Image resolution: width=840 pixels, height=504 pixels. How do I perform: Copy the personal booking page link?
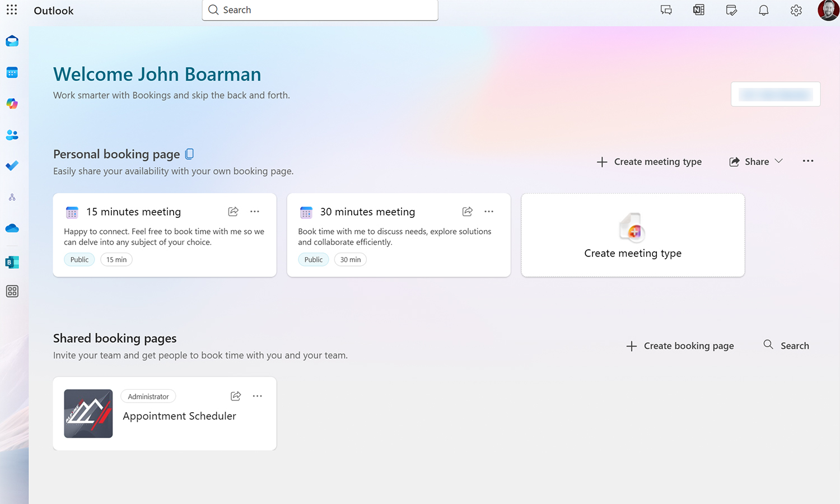pyautogui.click(x=189, y=153)
